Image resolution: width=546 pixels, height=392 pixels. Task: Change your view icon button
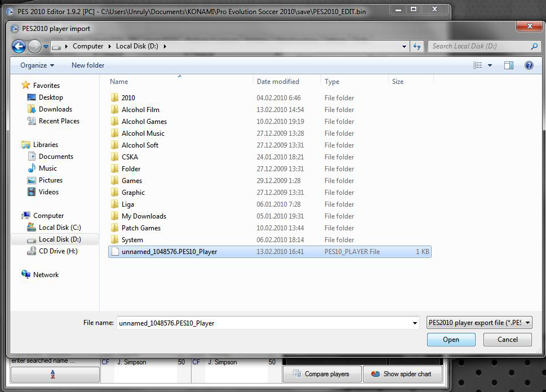pyautogui.click(x=477, y=65)
